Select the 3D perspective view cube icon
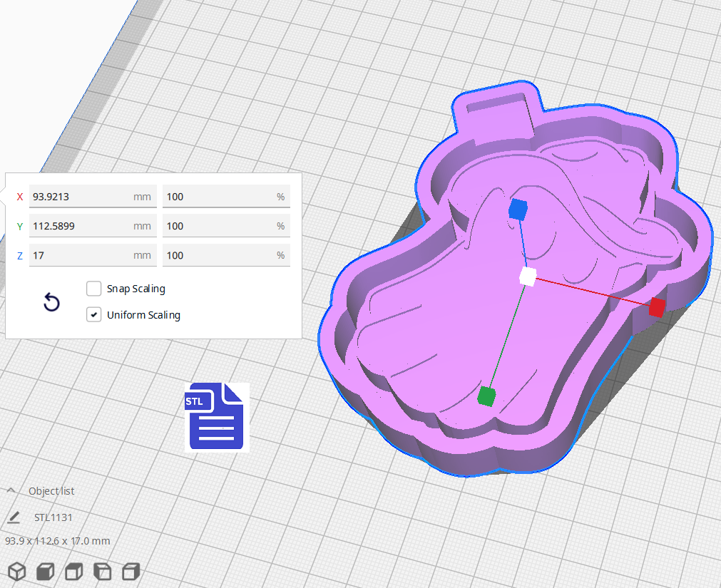 tap(17, 572)
